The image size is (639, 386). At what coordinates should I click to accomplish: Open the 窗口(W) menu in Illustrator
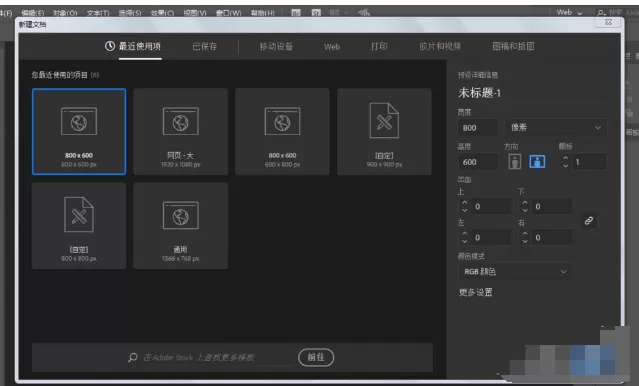coord(228,13)
